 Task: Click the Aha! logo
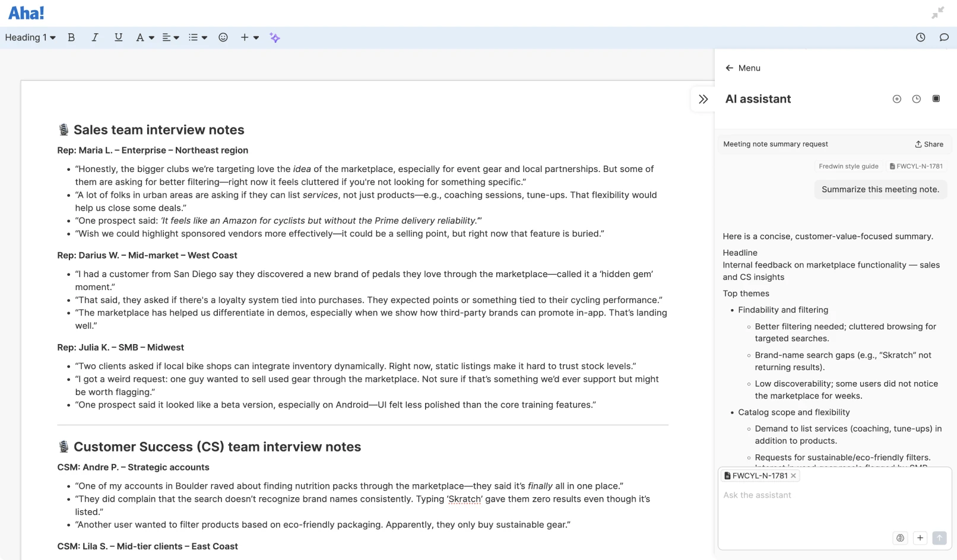click(25, 12)
